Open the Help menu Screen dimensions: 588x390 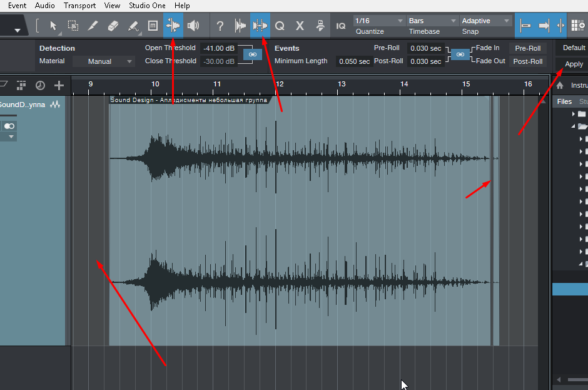(x=182, y=6)
